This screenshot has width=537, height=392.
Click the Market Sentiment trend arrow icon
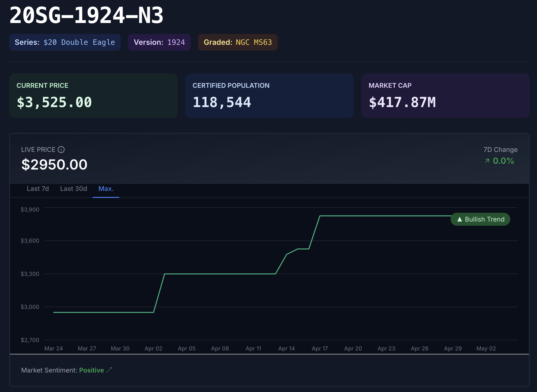[x=109, y=370]
